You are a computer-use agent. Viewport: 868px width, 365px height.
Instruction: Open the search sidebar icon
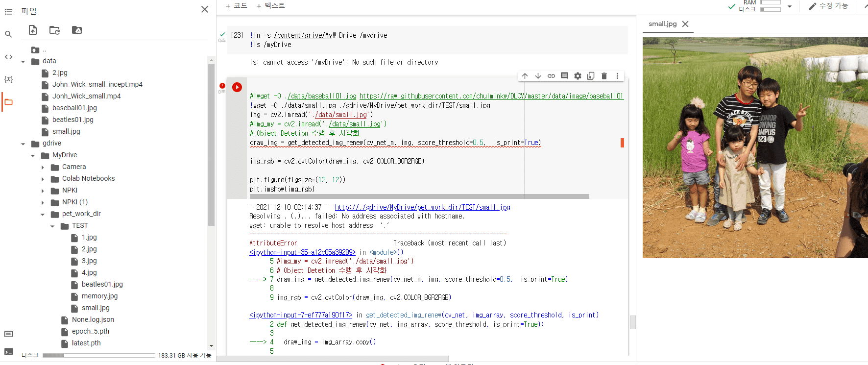click(8, 34)
